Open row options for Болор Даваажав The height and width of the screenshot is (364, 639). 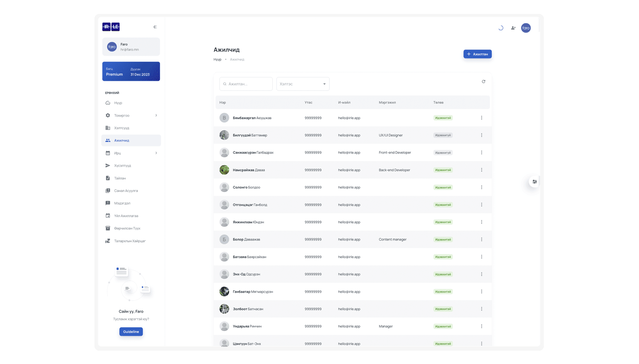coord(482,239)
